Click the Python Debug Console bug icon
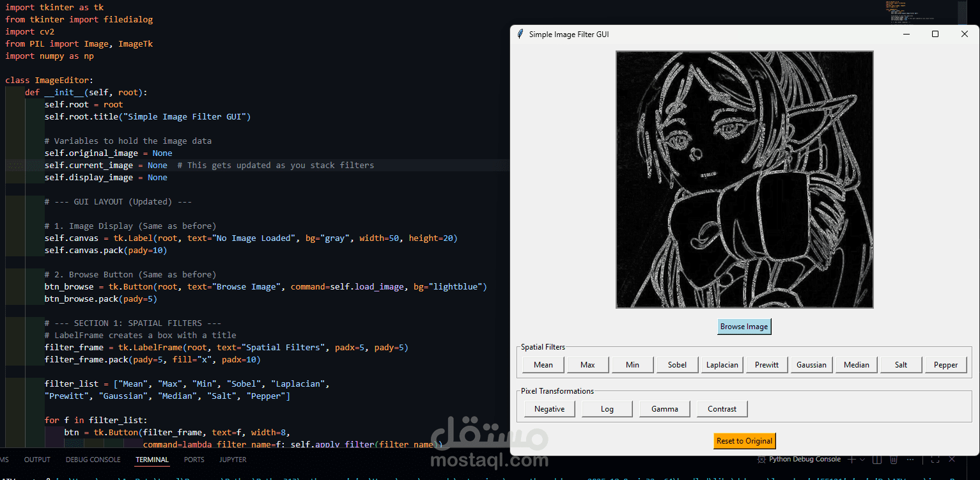Image resolution: width=980 pixels, height=480 pixels. [761, 460]
